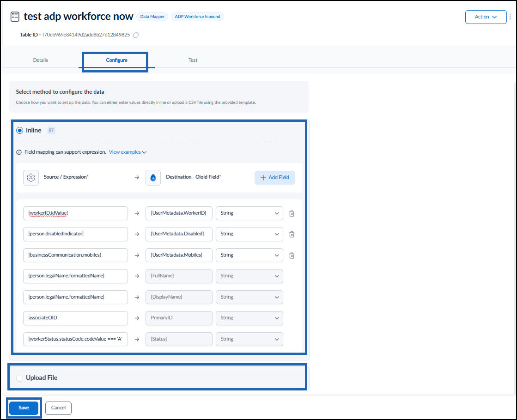Image resolution: width=517 pixels, height=420 pixels.
Task: Delete the UserMetadata.Mobiles mapping row
Action: coord(292,255)
